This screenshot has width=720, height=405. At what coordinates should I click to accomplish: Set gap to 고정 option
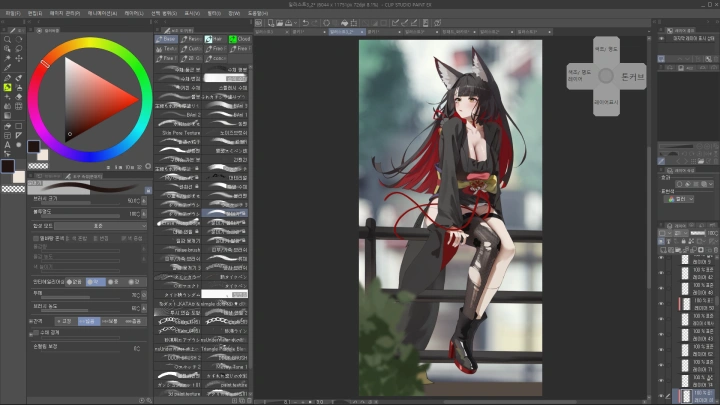(x=65, y=321)
